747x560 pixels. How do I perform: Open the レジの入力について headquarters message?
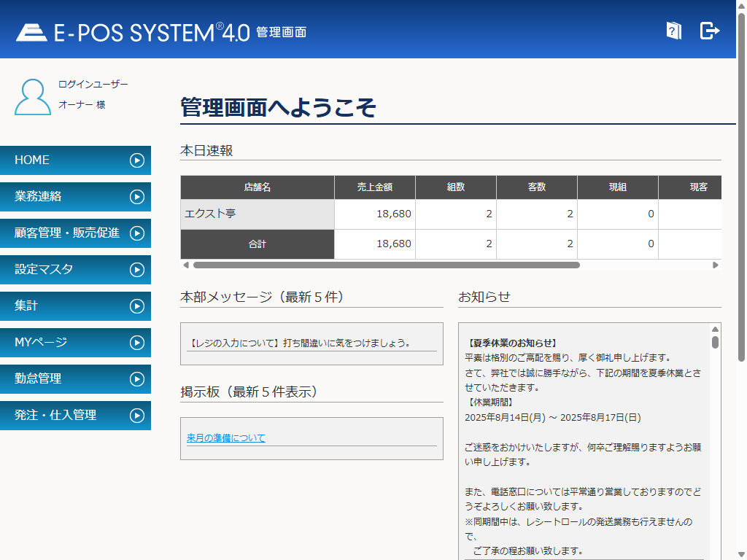[x=299, y=343]
